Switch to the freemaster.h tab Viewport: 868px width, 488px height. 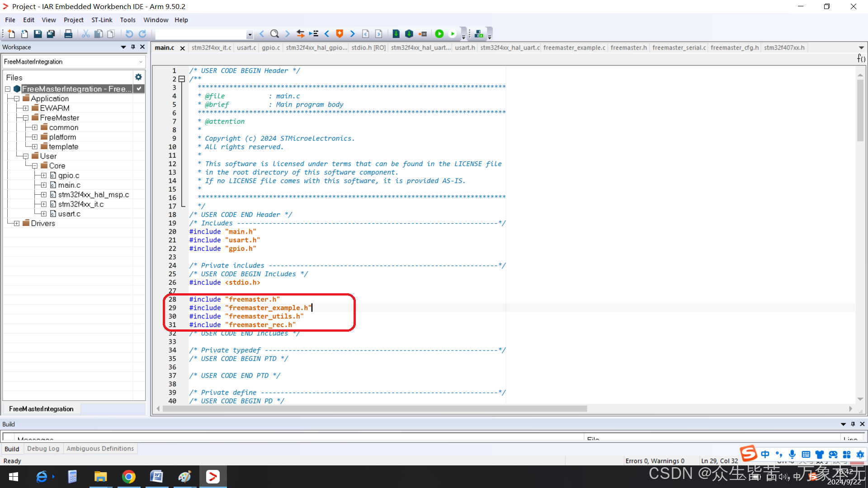pyautogui.click(x=628, y=47)
